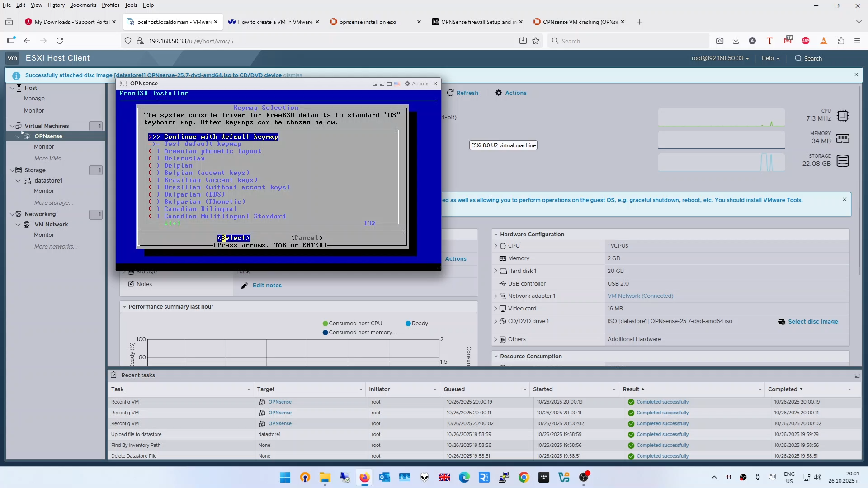868x488 pixels.
Task: Expand the CPU hardware row
Action: pos(496,246)
